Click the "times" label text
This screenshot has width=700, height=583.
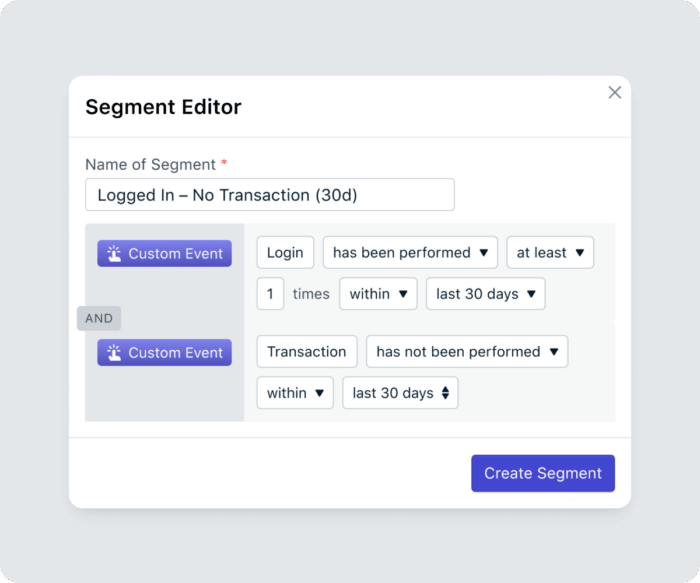tap(311, 294)
